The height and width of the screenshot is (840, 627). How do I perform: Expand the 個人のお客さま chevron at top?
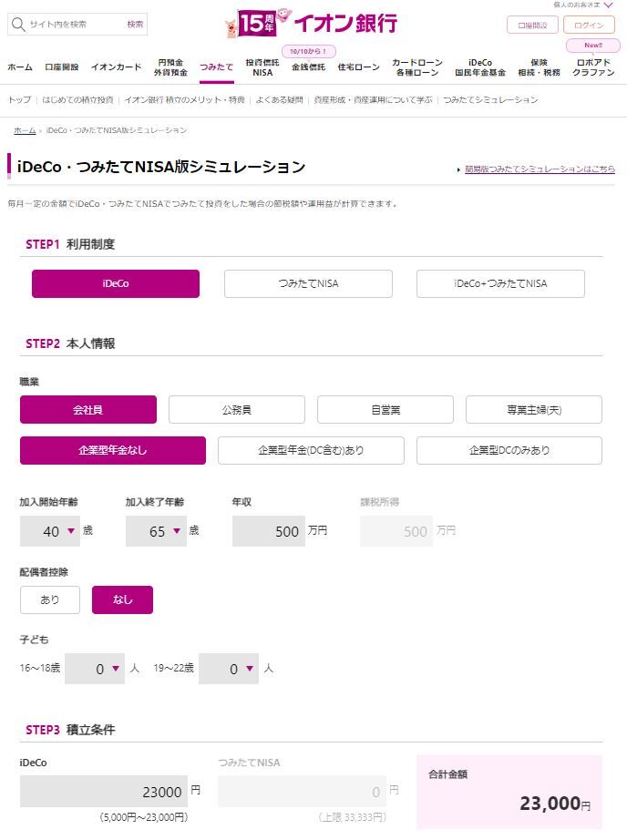[608, 5]
